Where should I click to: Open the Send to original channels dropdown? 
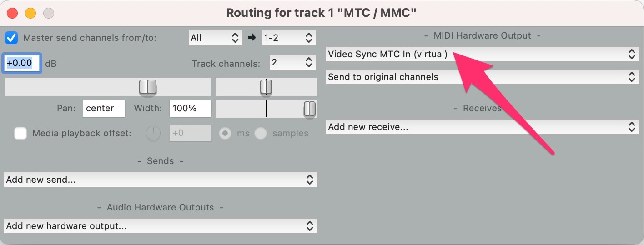pyautogui.click(x=483, y=77)
